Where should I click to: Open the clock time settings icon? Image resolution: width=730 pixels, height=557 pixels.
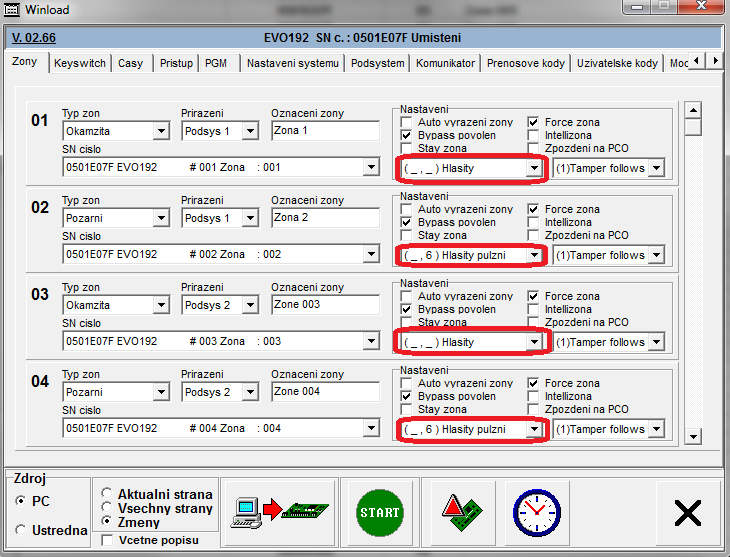pos(536,512)
